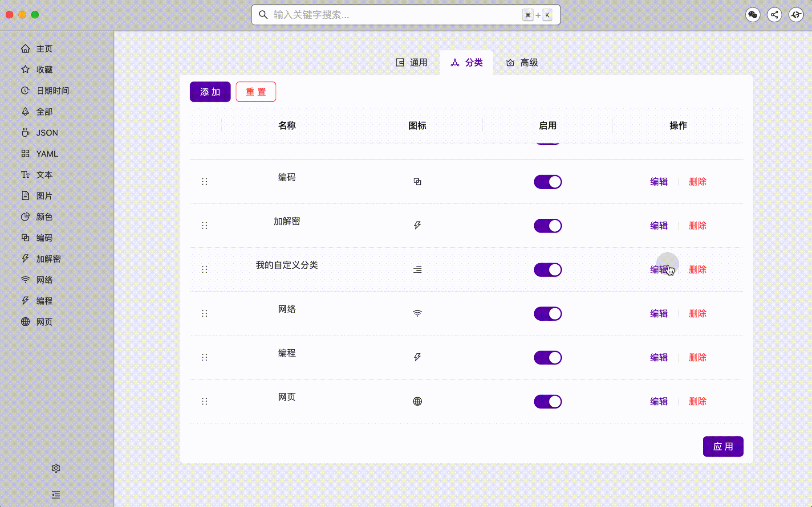The height and width of the screenshot is (507, 812).
Task: Click the 编码 icon in sidebar
Action: coord(25,237)
